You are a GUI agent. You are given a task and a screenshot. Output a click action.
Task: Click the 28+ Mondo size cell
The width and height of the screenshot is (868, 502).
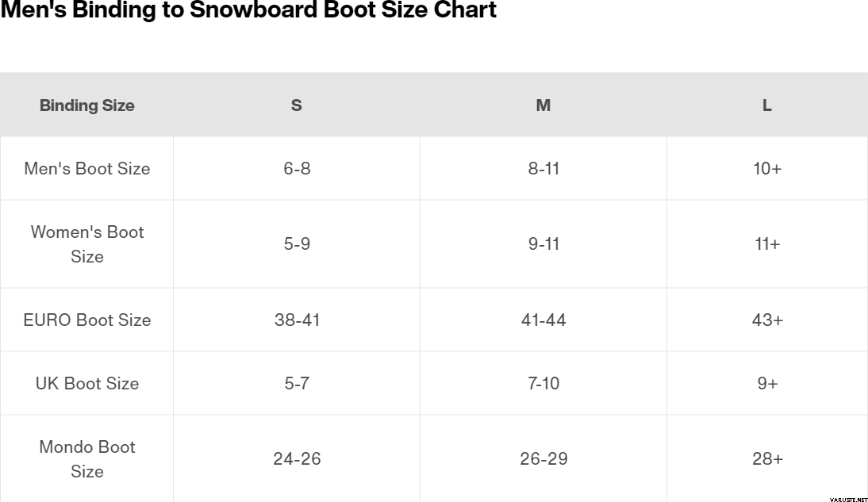pos(767,458)
